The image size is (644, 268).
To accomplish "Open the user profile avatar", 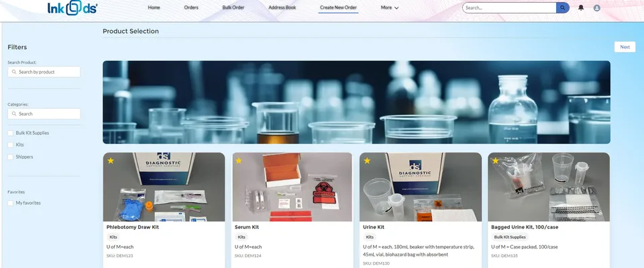I will (597, 8).
